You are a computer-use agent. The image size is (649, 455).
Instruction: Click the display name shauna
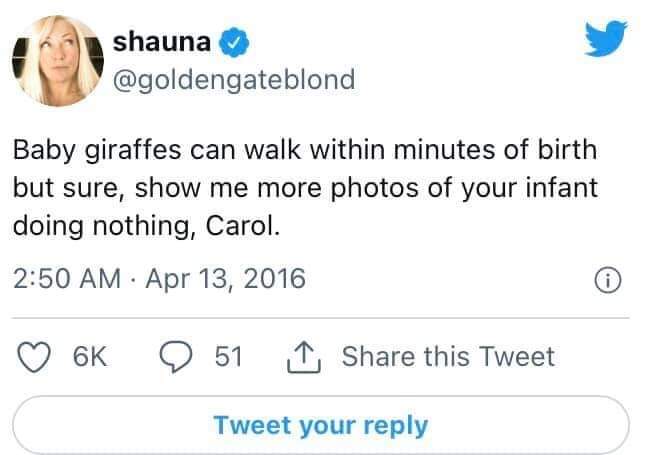click(162, 42)
